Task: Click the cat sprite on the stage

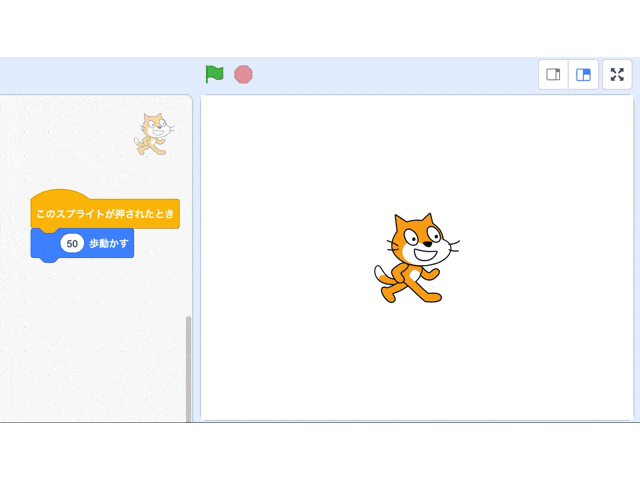Action: pyautogui.click(x=416, y=258)
